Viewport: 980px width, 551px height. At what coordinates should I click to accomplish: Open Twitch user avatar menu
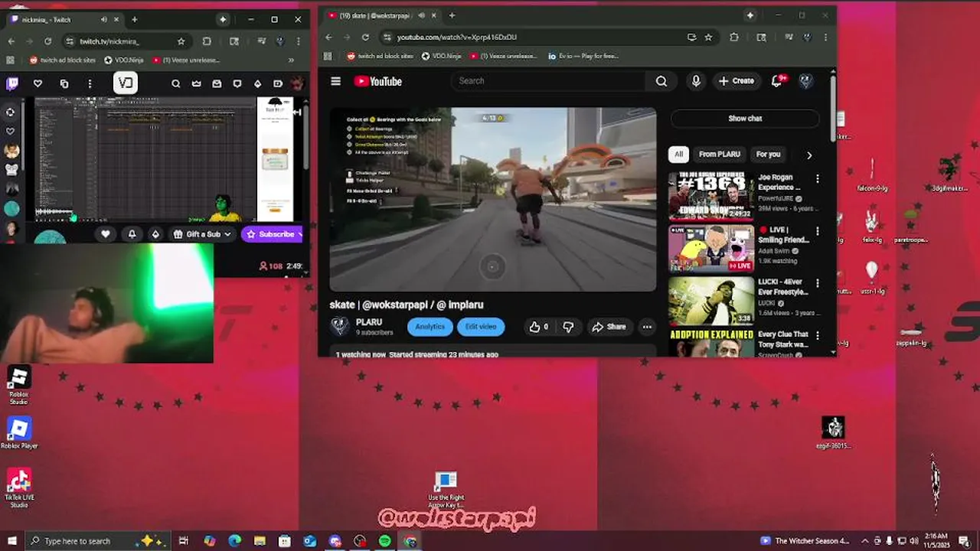[x=296, y=83]
